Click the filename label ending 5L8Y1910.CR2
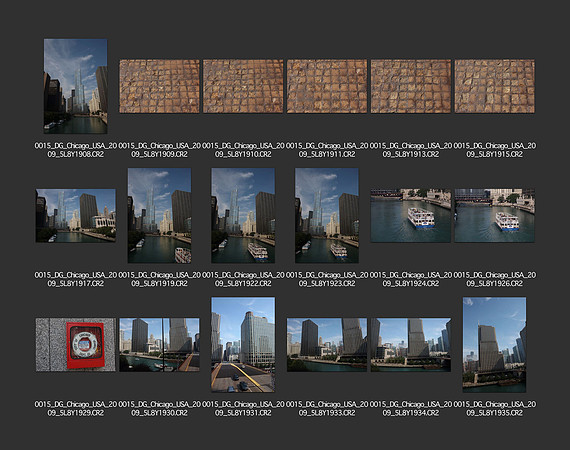The image size is (570, 450). click(243, 150)
